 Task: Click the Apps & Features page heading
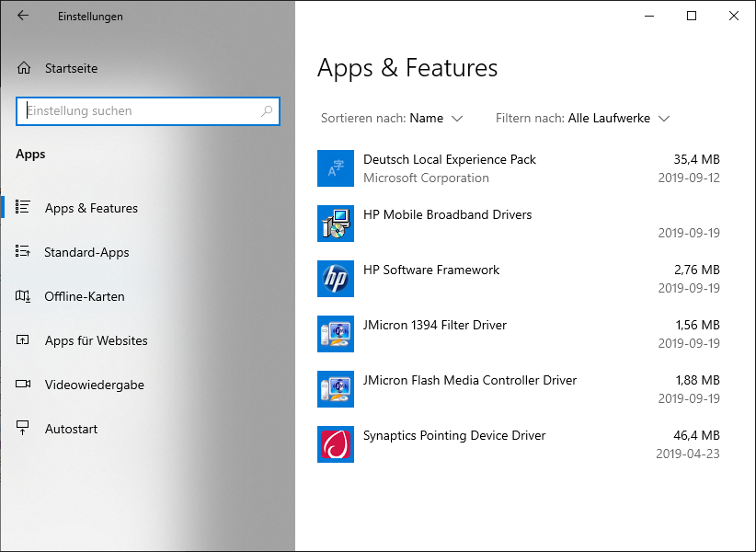click(407, 68)
